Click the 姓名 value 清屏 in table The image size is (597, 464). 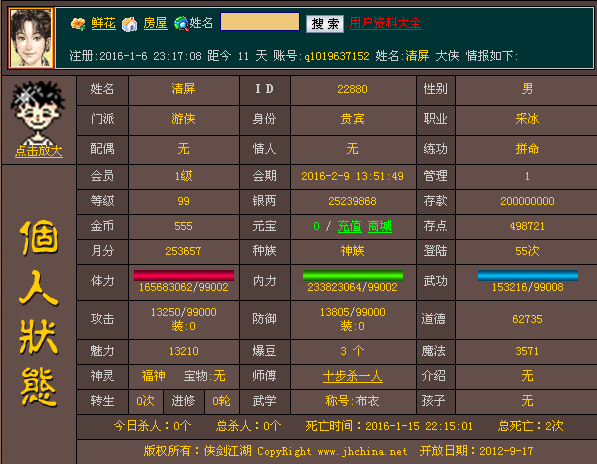(x=183, y=89)
